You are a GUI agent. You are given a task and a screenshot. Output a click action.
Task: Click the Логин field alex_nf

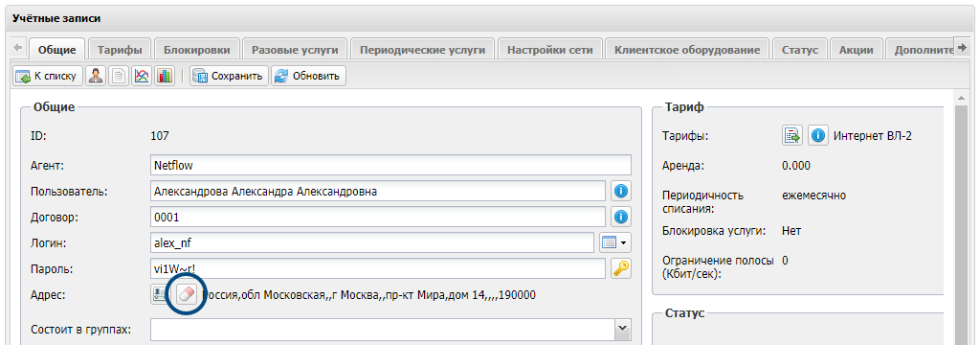(372, 243)
